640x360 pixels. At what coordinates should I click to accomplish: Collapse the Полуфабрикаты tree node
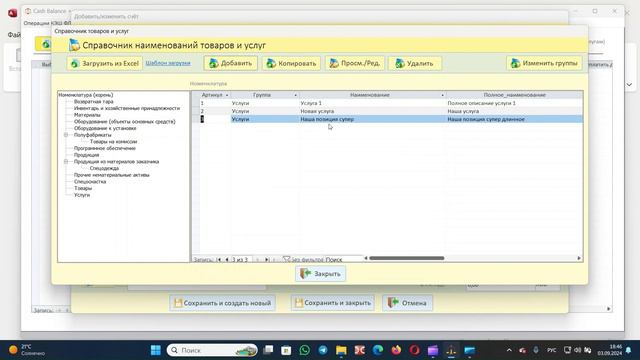(66, 135)
